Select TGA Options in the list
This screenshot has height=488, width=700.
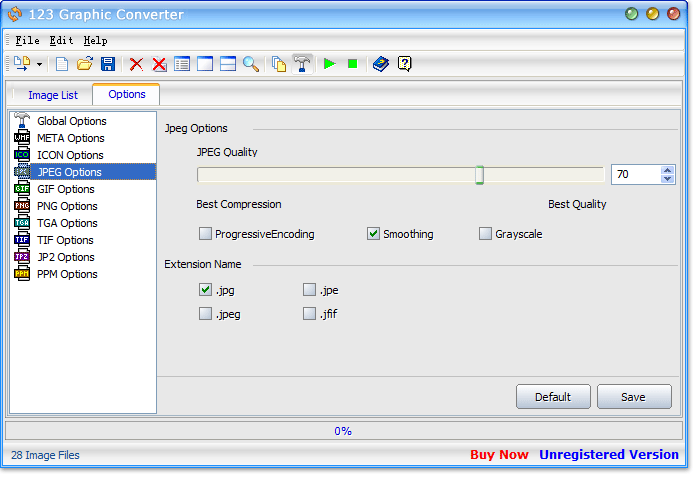[x=83, y=223]
